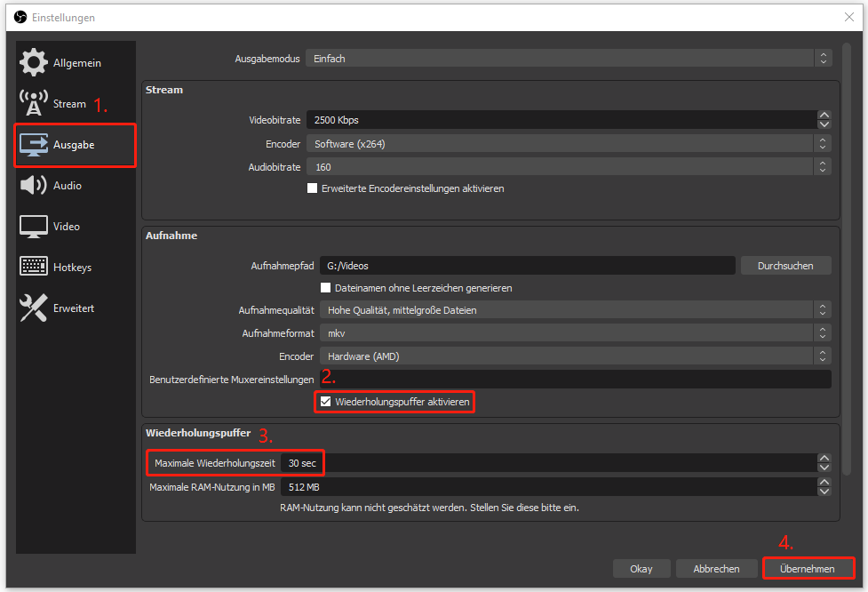
Task: Click the gear icon next to Allgemein
Action: point(34,62)
